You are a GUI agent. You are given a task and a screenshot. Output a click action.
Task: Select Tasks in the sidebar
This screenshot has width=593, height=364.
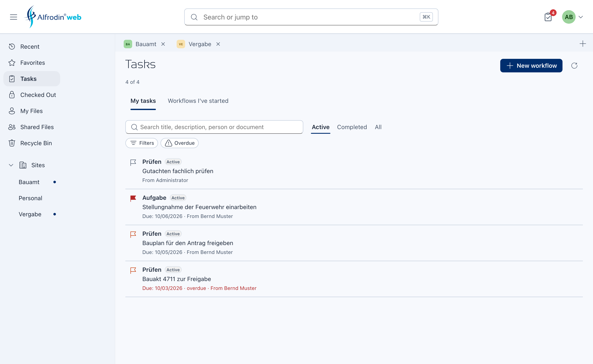point(32,79)
